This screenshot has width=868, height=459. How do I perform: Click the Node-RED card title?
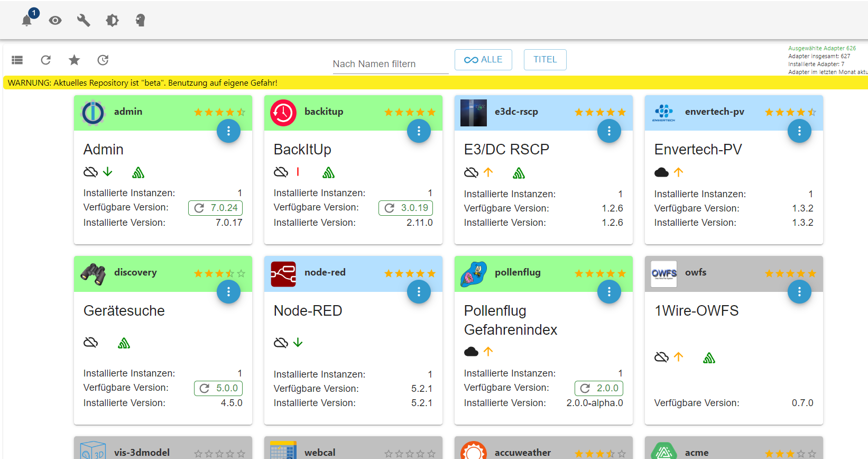(308, 311)
